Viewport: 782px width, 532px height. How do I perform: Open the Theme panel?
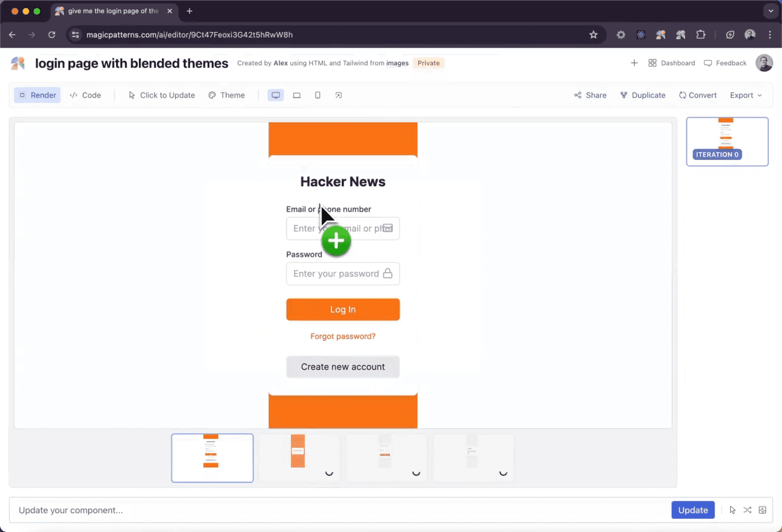(x=227, y=95)
